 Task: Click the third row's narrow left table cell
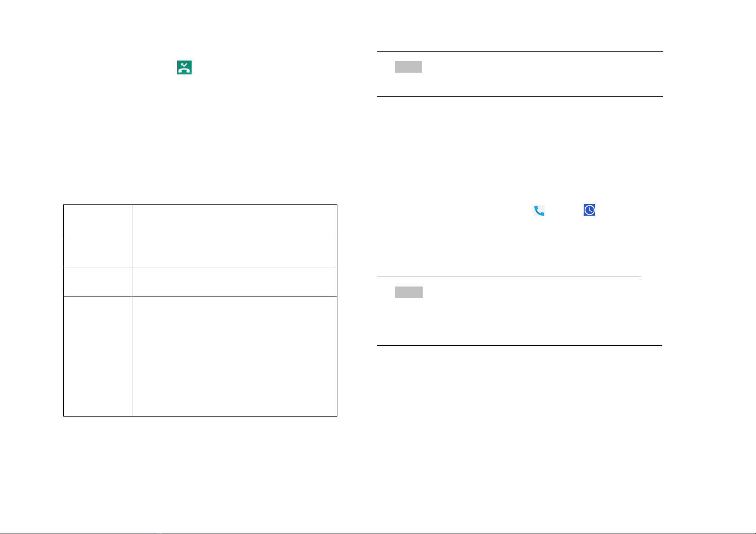pyautogui.click(x=98, y=282)
